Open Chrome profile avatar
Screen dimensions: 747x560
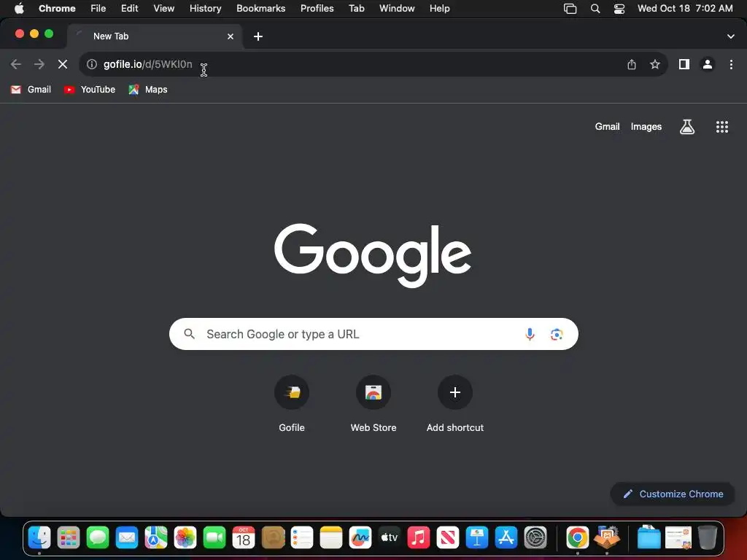[708, 64]
